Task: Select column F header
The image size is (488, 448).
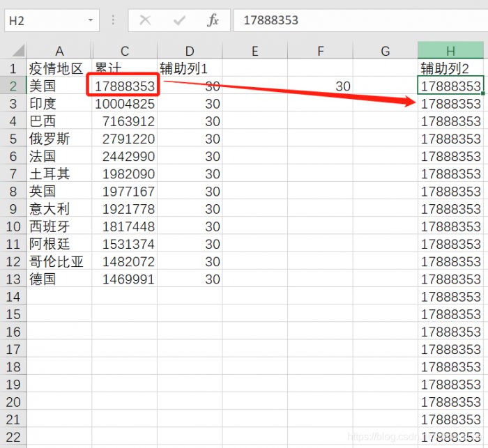Action: 320,51
